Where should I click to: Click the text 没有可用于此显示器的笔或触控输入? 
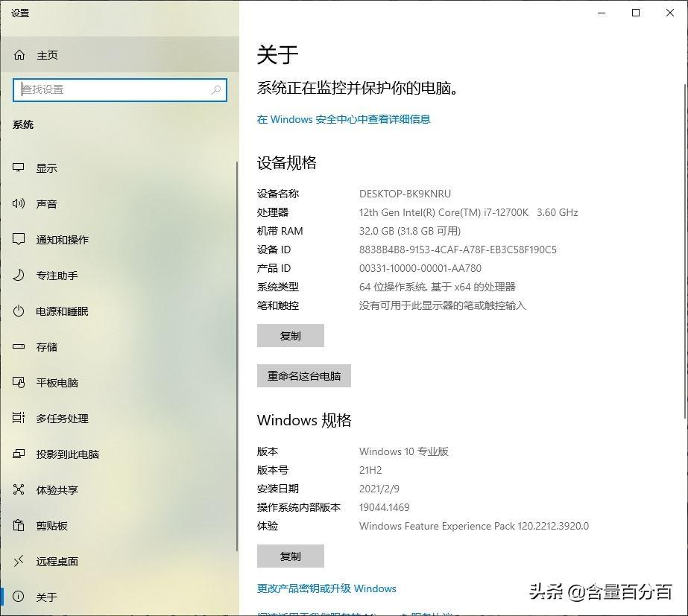443,305
